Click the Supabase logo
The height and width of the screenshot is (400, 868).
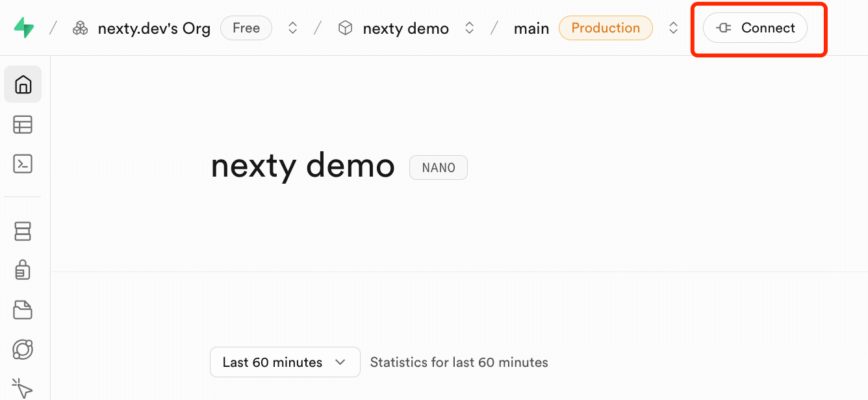24,28
